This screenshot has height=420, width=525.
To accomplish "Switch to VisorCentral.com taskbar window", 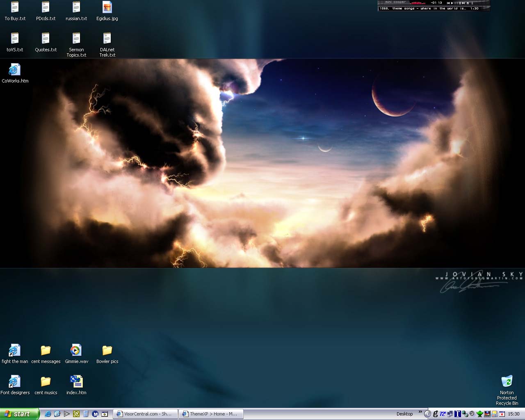I will [x=145, y=414].
